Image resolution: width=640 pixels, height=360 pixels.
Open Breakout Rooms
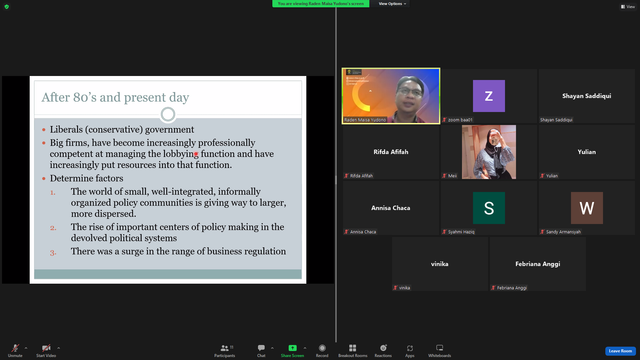353,350
